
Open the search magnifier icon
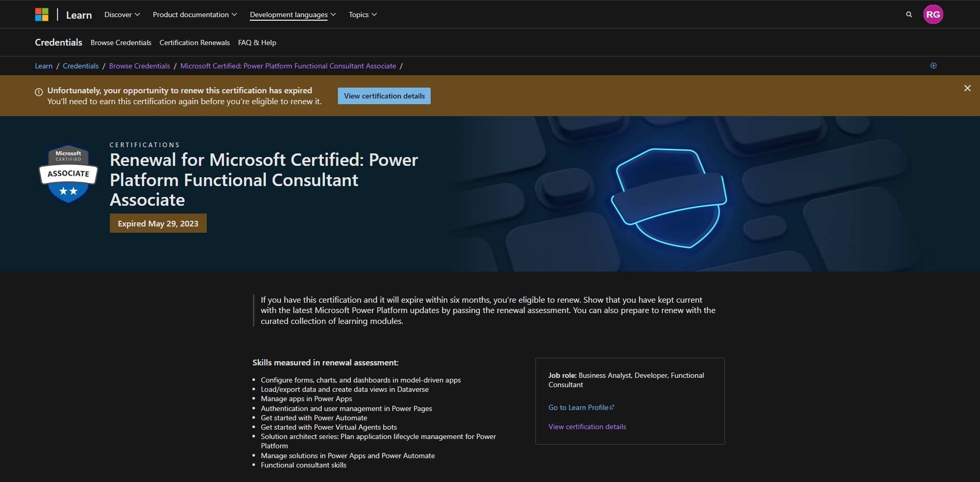click(909, 15)
